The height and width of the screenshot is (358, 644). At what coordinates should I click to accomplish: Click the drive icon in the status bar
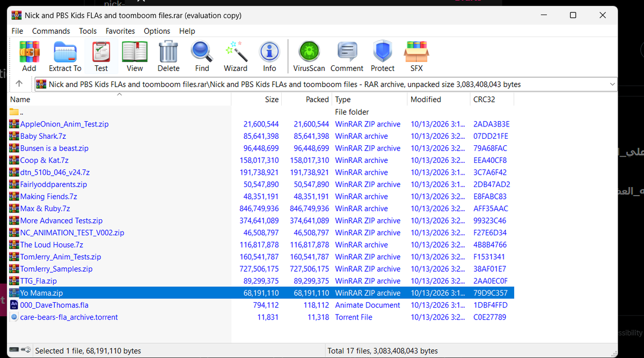(x=14, y=350)
